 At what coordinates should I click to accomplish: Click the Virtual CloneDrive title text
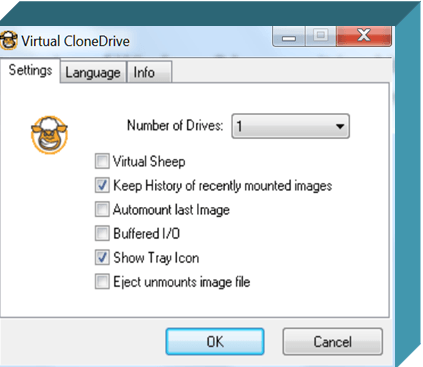tap(75, 41)
